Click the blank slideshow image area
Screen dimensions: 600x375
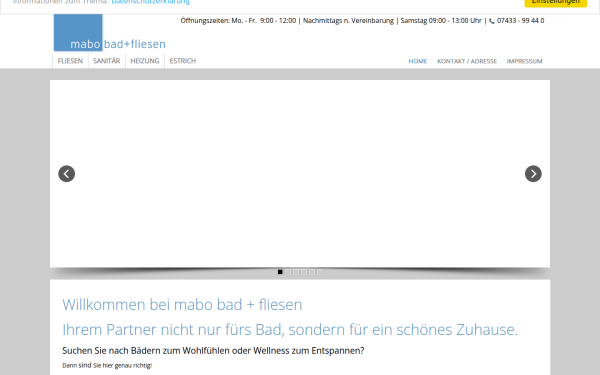click(300, 174)
